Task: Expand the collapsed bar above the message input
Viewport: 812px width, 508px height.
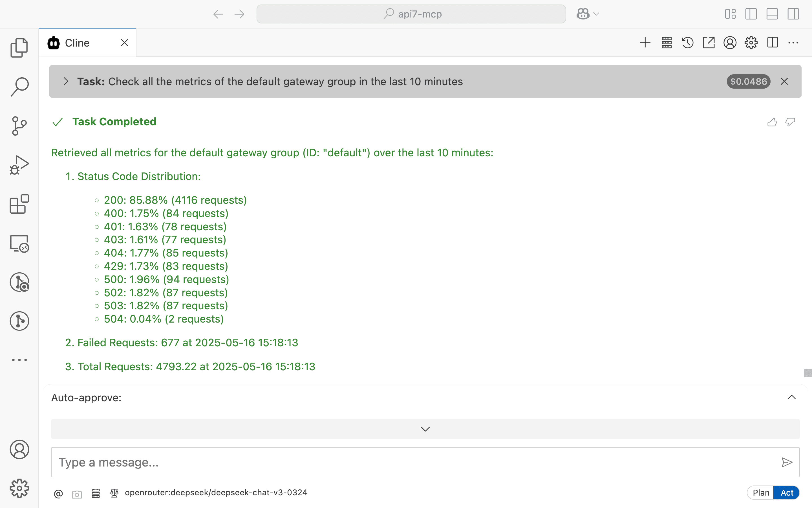Action: [x=425, y=429]
